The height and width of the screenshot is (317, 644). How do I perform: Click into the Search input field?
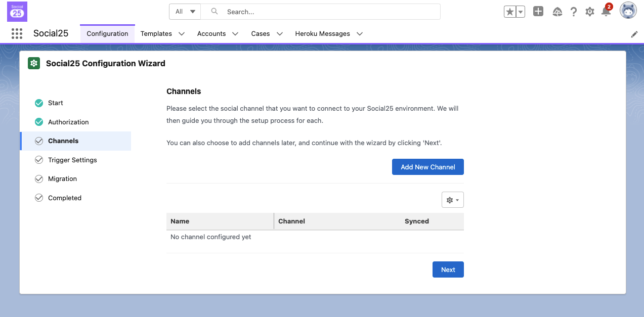coord(329,12)
